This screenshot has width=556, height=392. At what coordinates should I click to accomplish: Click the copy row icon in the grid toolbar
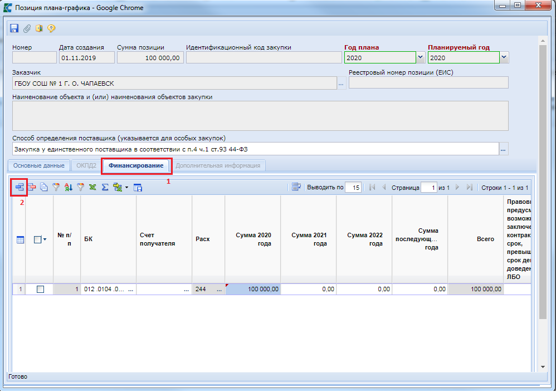point(43,188)
